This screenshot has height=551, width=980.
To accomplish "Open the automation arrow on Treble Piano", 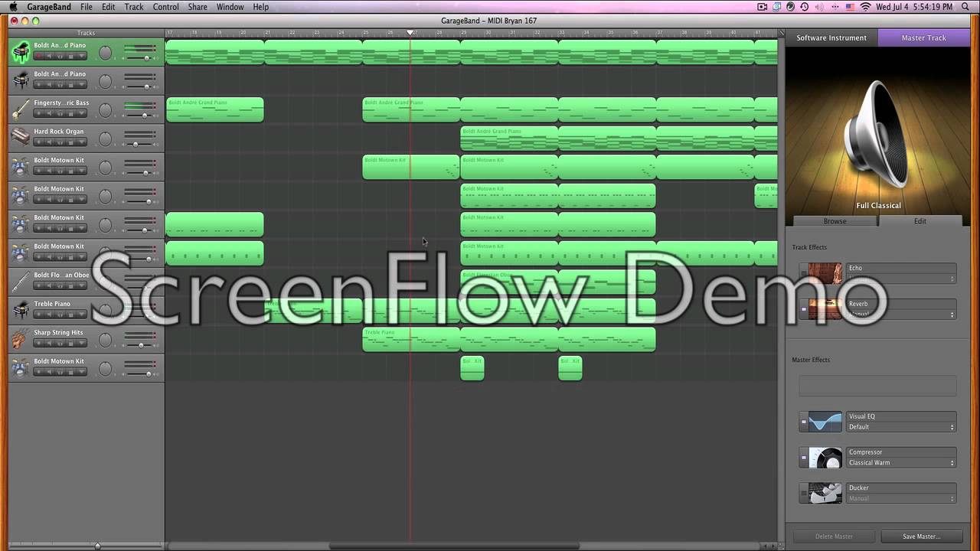I will (81, 315).
